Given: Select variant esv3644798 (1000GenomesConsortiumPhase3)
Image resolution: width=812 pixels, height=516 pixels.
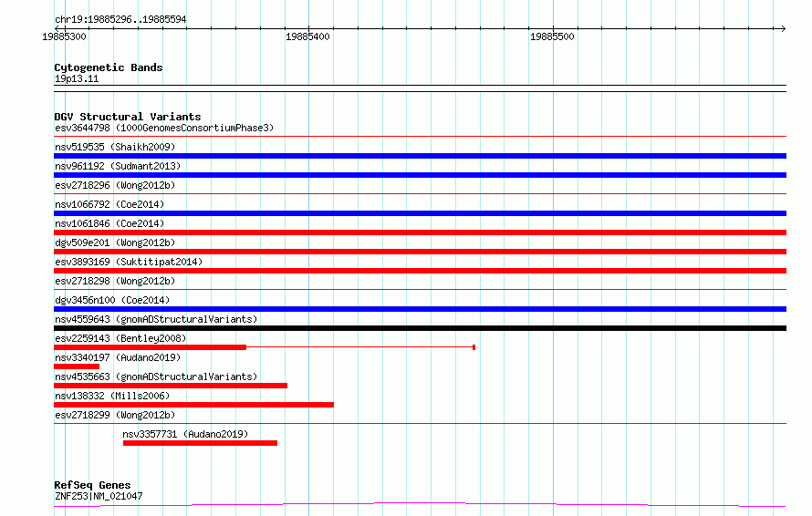Looking at the screenshot, I should click(x=164, y=128).
